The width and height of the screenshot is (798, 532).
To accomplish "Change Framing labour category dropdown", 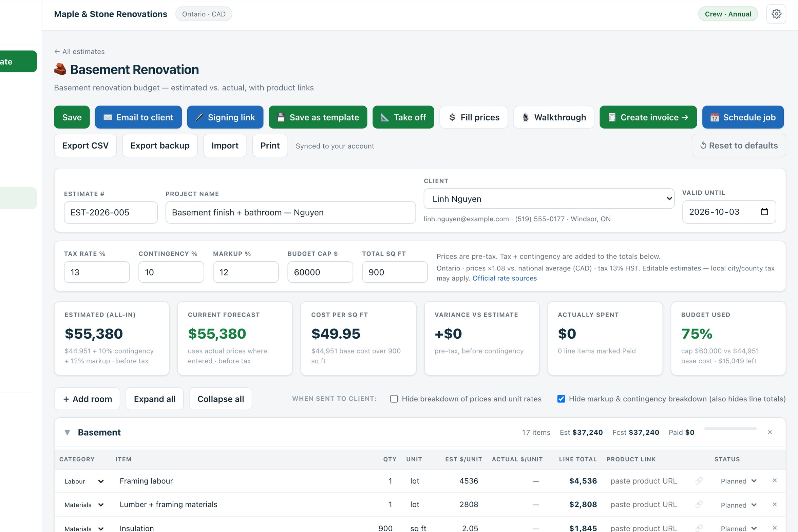I will (84, 481).
